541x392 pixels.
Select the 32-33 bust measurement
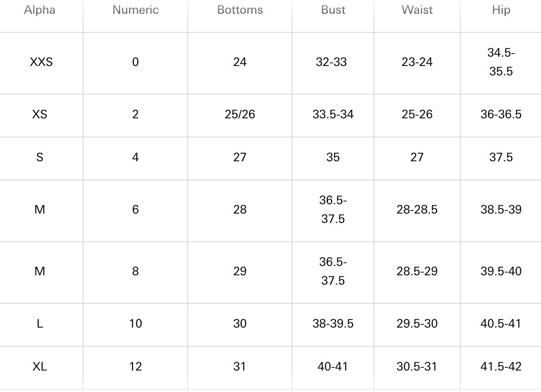pyautogui.click(x=331, y=62)
